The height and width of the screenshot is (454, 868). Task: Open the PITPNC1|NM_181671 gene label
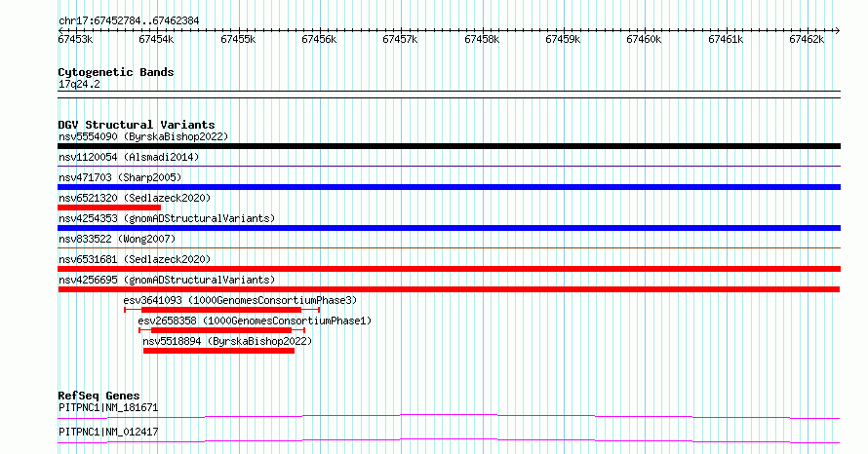coord(108,407)
